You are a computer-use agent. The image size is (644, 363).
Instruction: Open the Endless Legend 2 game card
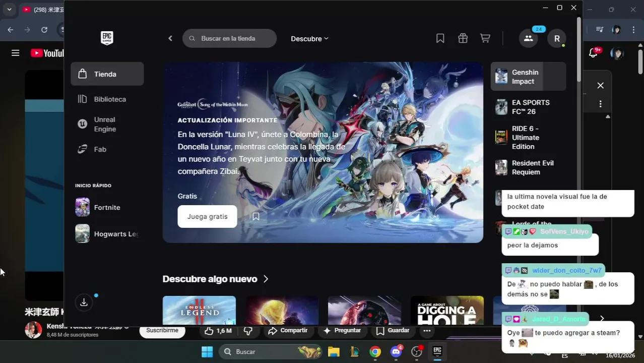point(199,310)
